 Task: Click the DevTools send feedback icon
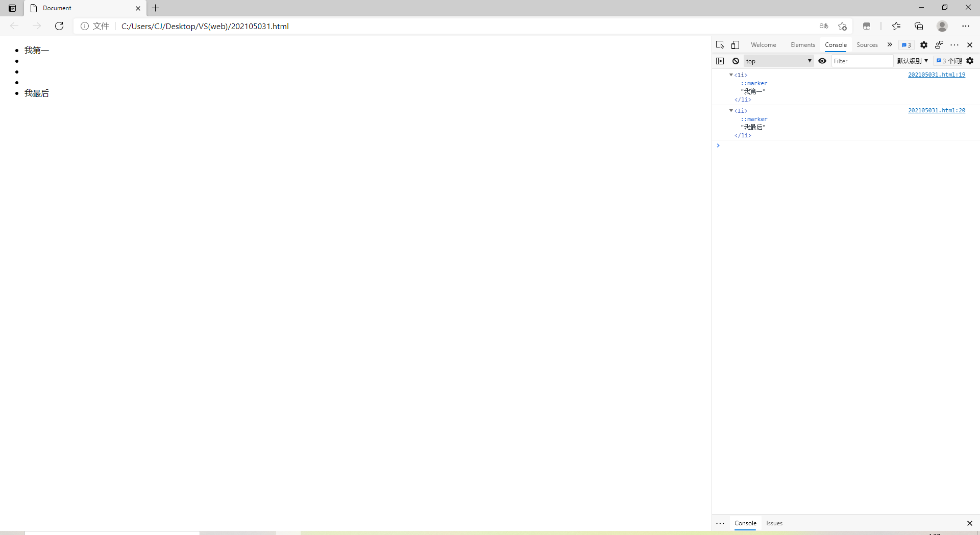pos(939,45)
